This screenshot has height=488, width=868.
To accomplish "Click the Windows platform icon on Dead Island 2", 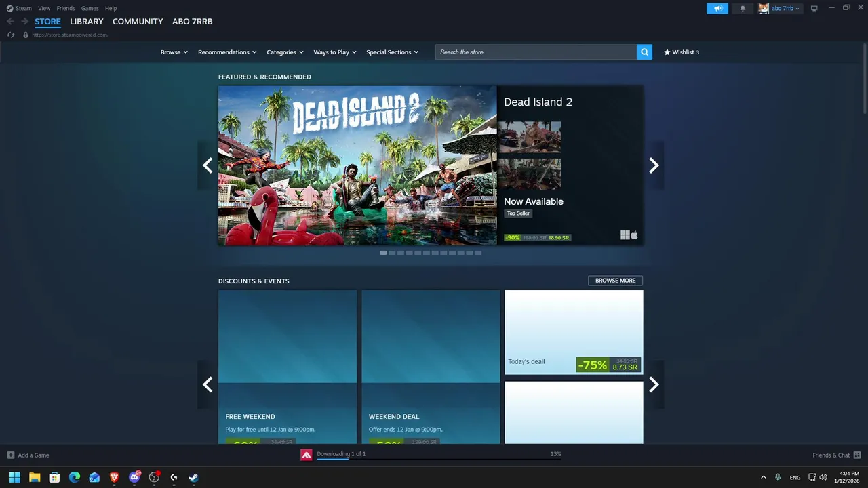I will pyautogui.click(x=625, y=235).
